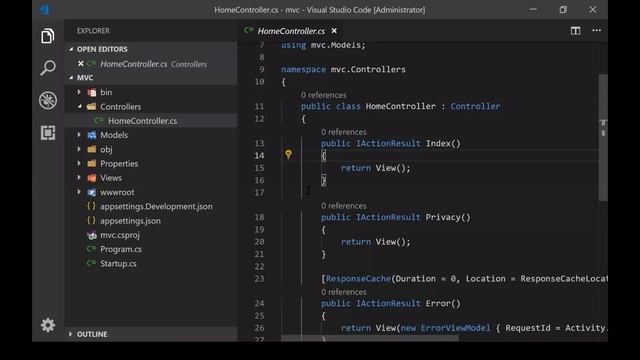Open the Debug view in activity bar
640x360 pixels.
pyautogui.click(x=48, y=100)
